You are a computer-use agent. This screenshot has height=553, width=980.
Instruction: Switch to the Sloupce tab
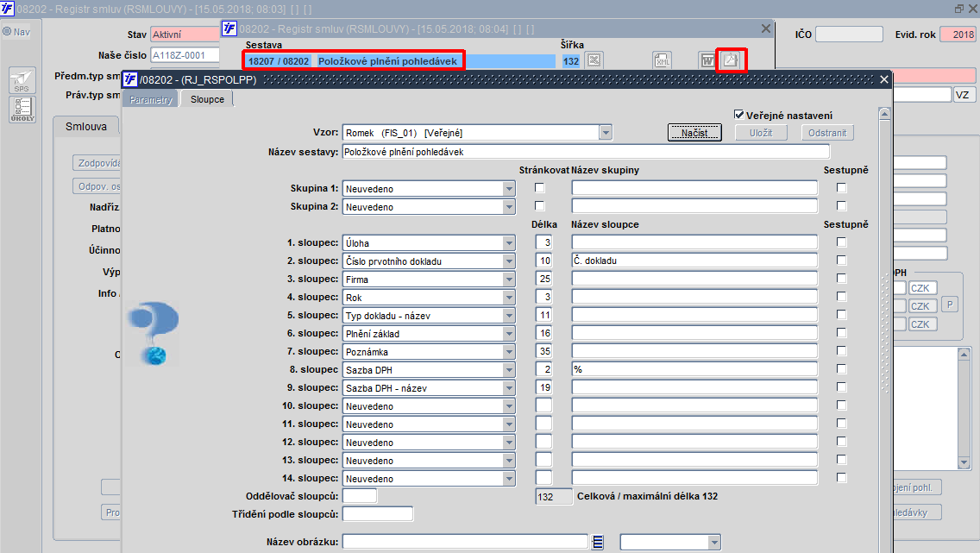(208, 98)
